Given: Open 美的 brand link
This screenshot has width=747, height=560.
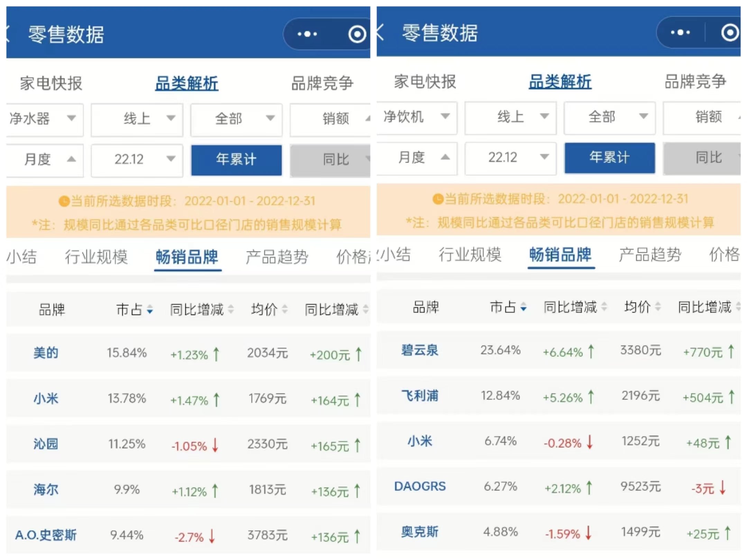Looking at the screenshot, I should click(46, 353).
